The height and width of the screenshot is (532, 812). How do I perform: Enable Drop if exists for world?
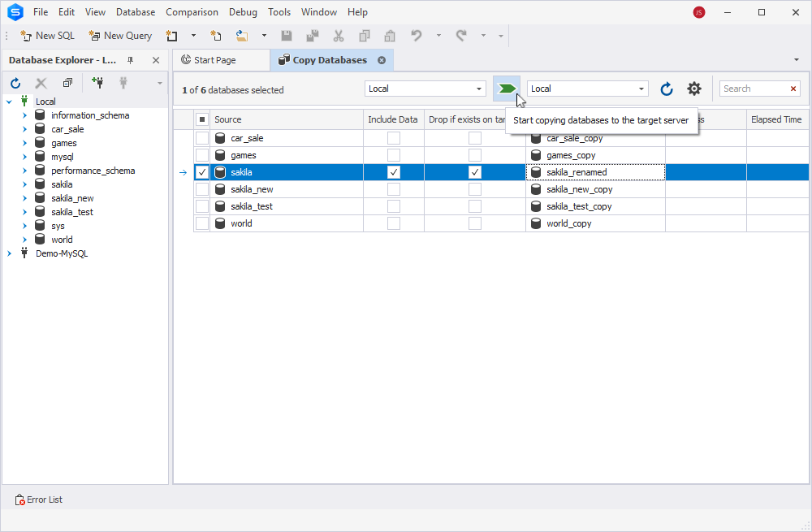475,223
